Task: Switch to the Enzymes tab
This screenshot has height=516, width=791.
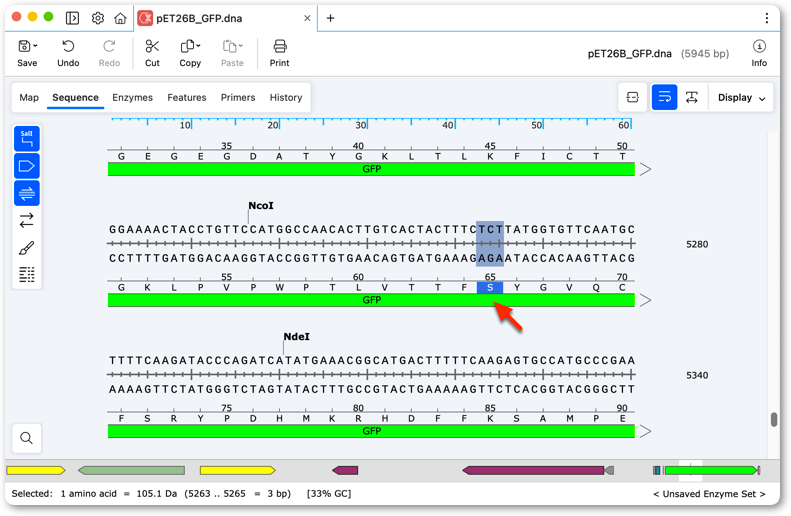Action: click(x=133, y=97)
